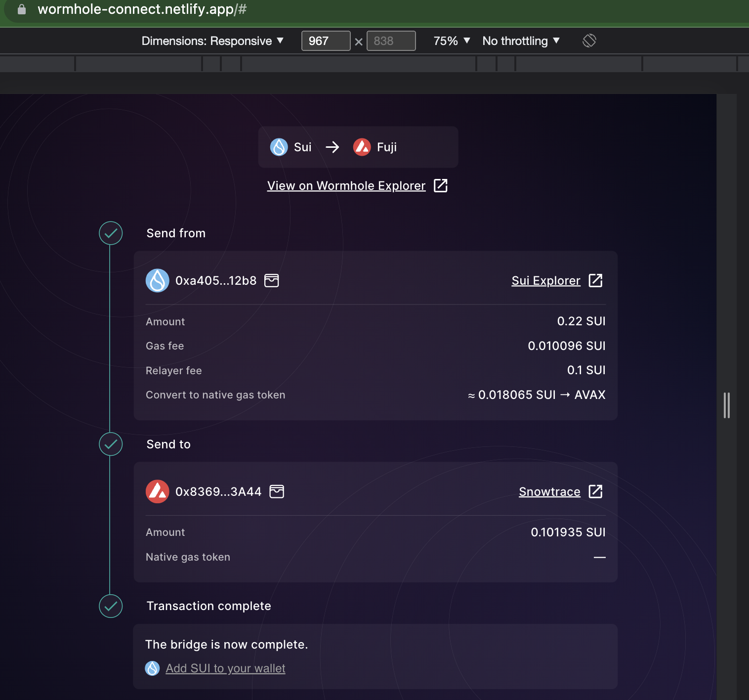The height and width of the screenshot is (700, 749).
Task: Click the Sui droplet icon beside Add SUI
Action: [x=153, y=668]
